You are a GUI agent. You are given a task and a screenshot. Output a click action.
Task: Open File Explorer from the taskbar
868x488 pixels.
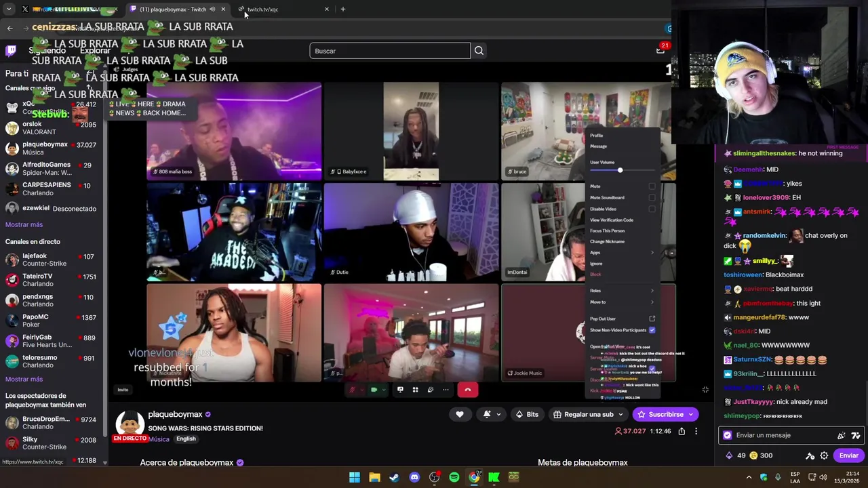coord(374,477)
